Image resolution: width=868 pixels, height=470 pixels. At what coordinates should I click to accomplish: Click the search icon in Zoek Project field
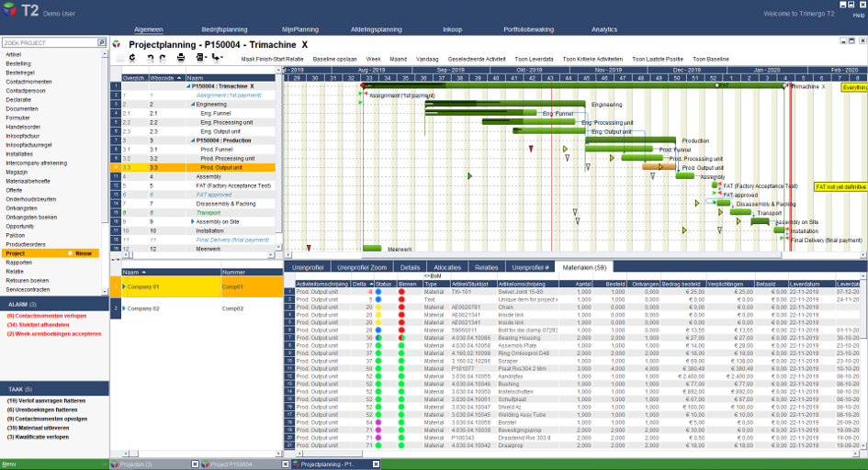point(101,42)
